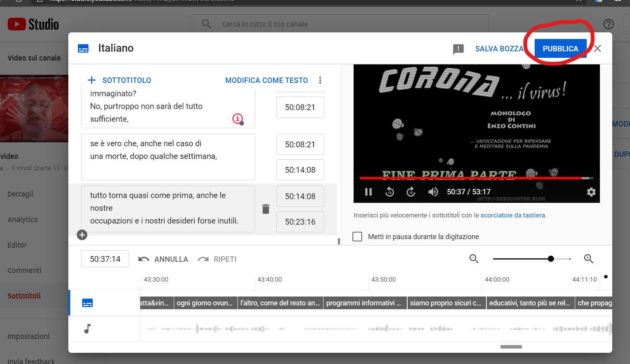Image resolution: width=630 pixels, height=364 pixels.
Task: Adjust the timeline zoom slider
Action: 551,259
